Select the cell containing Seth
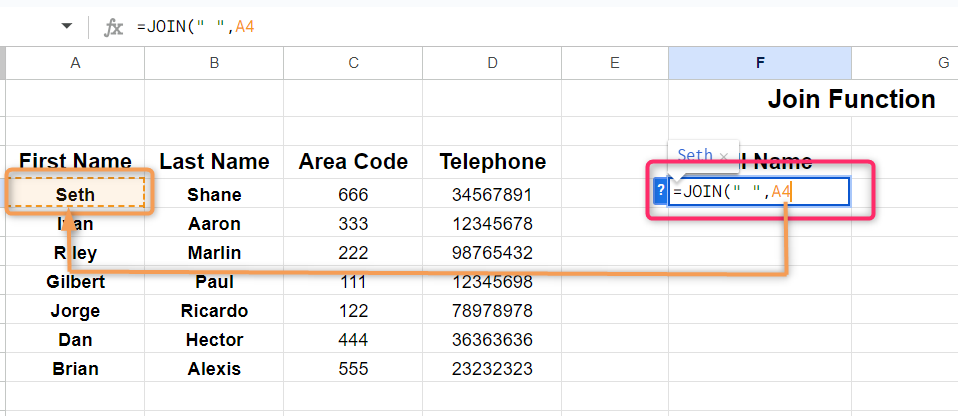The width and height of the screenshot is (958, 416). (x=76, y=194)
